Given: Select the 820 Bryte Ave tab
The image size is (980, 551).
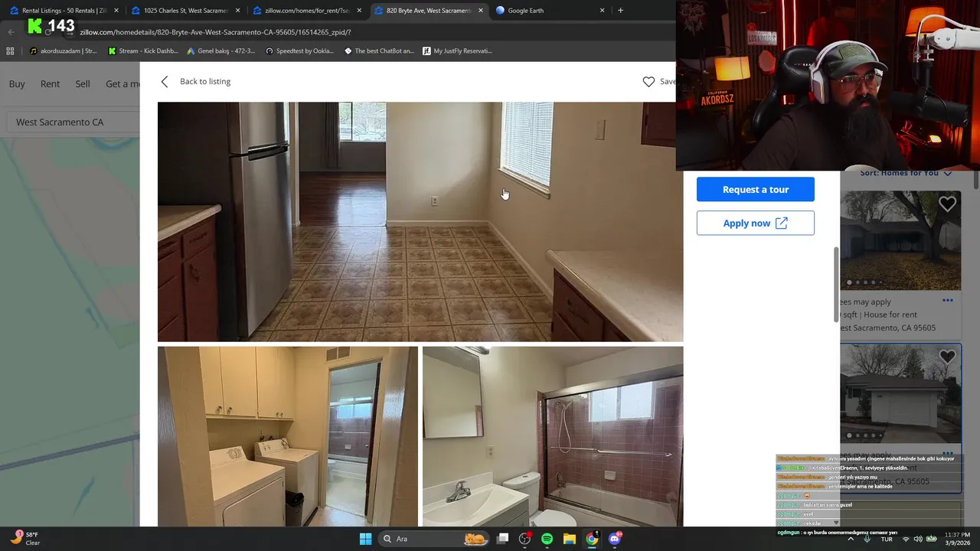Looking at the screenshot, I should [x=429, y=11].
